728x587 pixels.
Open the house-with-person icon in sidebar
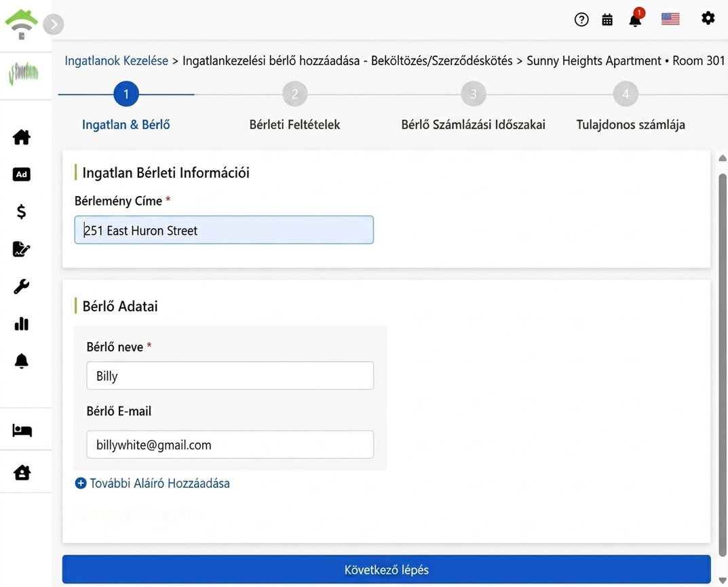pos(22,472)
